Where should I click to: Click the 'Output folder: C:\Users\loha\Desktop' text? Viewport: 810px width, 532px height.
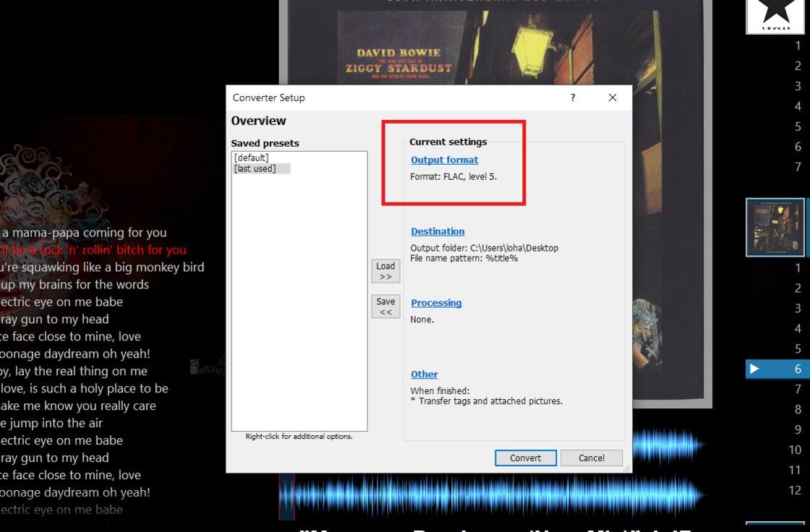pos(484,248)
